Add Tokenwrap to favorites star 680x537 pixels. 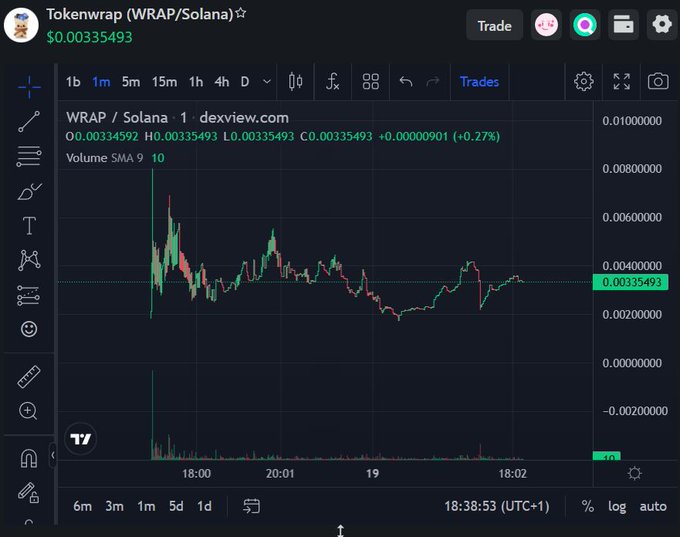pos(241,13)
